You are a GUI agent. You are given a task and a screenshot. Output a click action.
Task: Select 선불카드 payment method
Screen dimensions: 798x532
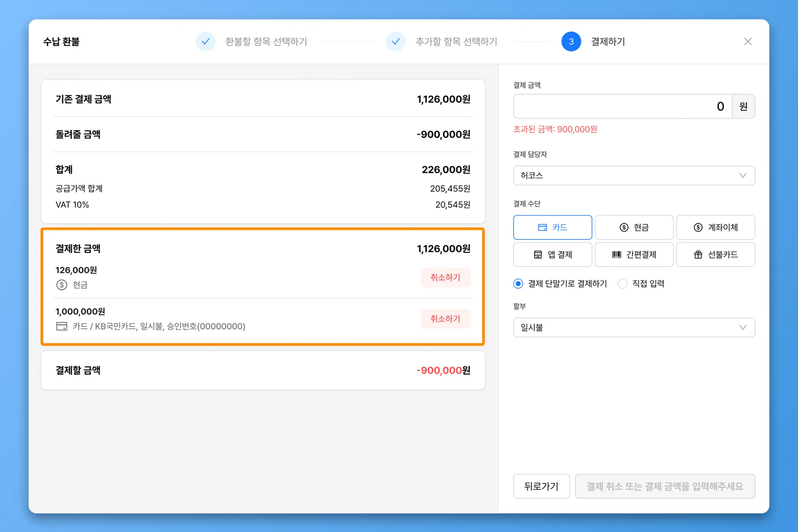point(715,255)
